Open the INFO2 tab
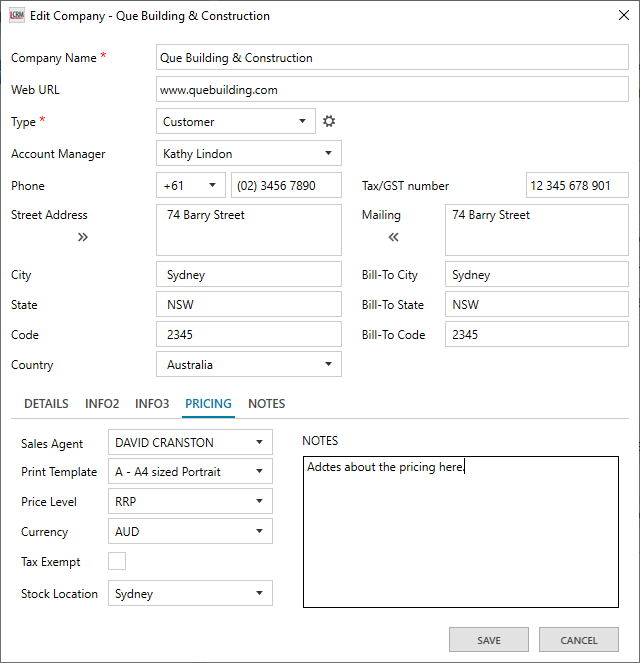This screenshot has width=640, height=663. click(102, 404)
